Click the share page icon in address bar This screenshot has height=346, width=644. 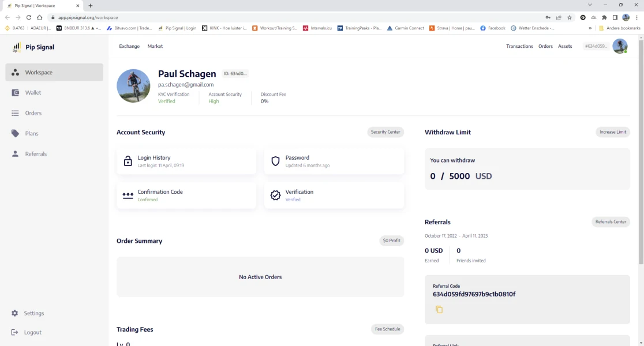(559, 18)
